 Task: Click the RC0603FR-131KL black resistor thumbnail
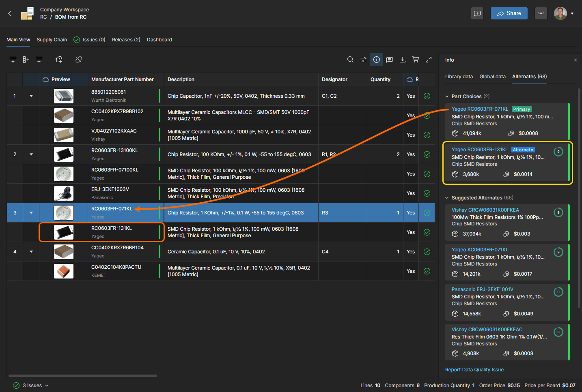[x=64, y=232]
